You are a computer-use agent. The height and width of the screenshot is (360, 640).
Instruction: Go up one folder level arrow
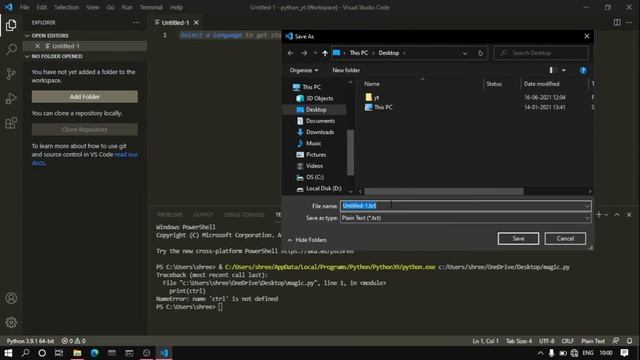point(325,53)
